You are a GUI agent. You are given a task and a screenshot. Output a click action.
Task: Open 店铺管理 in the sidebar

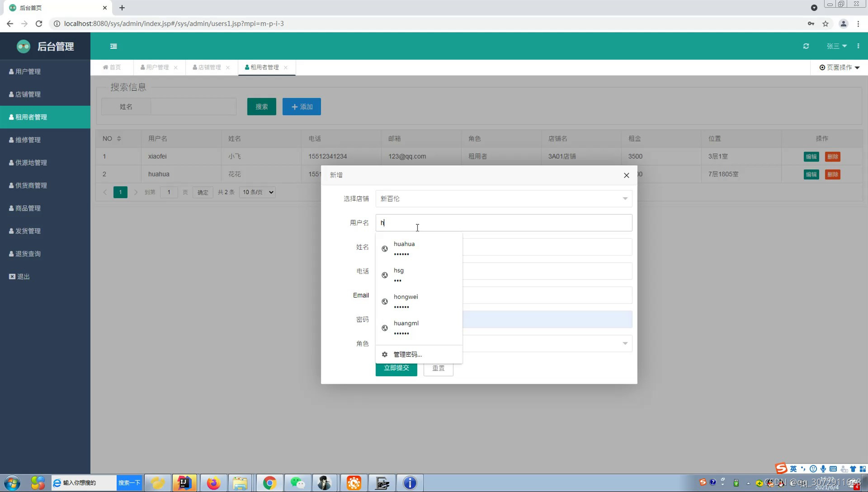pos(45,94)
